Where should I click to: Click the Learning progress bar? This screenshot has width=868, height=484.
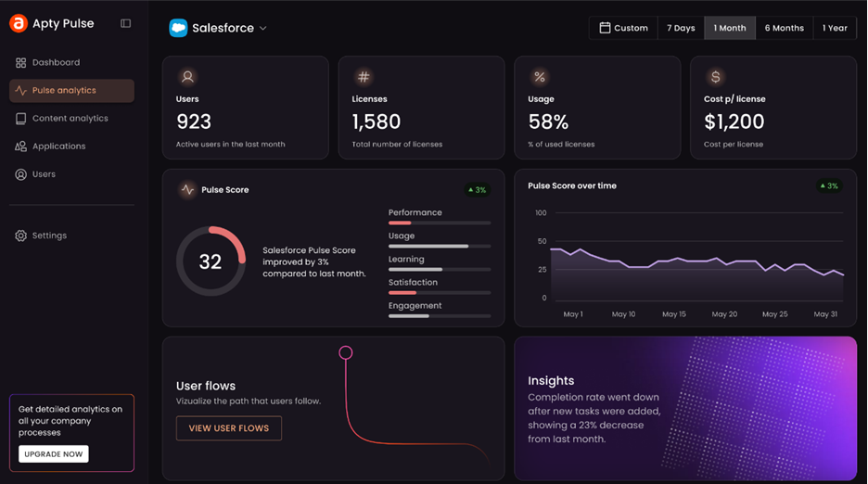click(x=440, y=269)
